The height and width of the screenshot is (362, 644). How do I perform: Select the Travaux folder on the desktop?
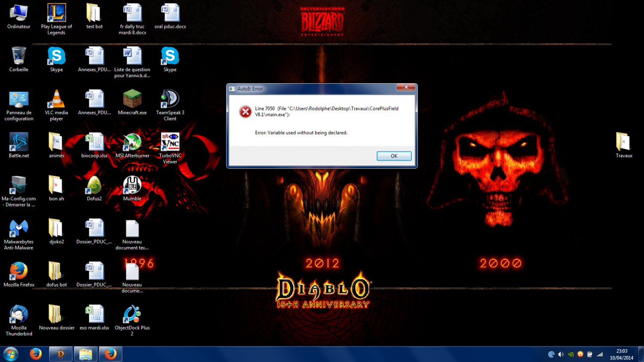tap(624, 145)
